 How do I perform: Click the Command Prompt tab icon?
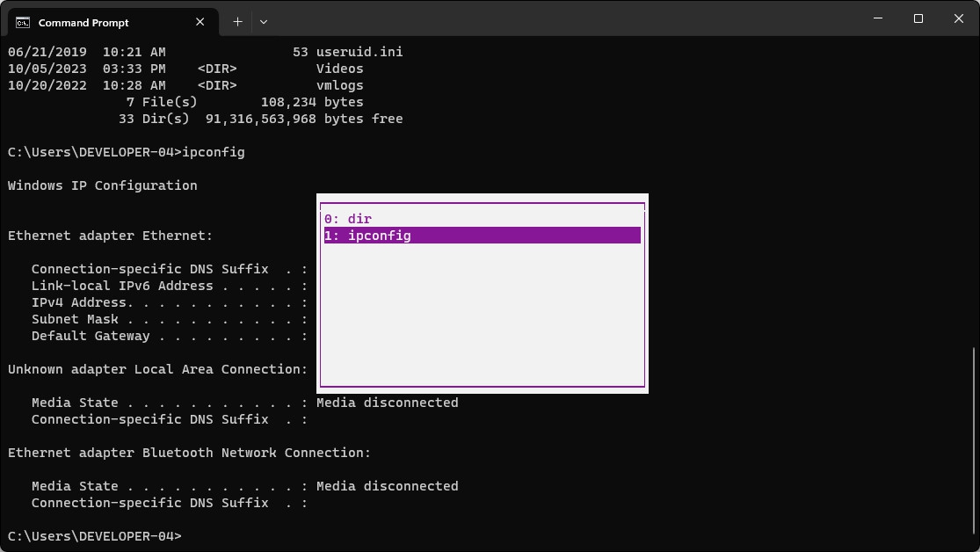24,22
